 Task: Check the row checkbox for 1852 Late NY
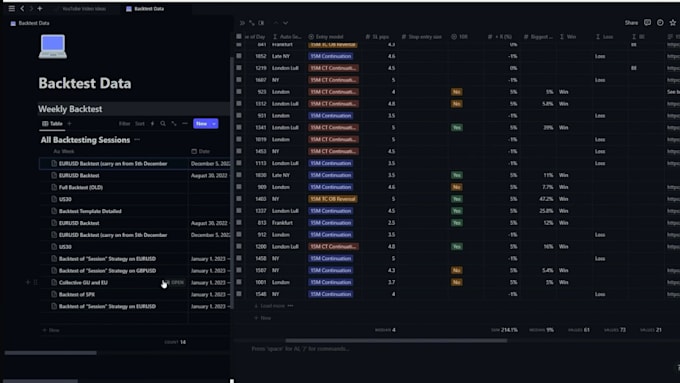coord(239,56)
